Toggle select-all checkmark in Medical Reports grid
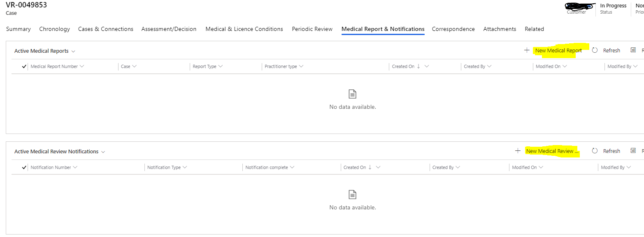644x237 pixels. click(24, 66)
